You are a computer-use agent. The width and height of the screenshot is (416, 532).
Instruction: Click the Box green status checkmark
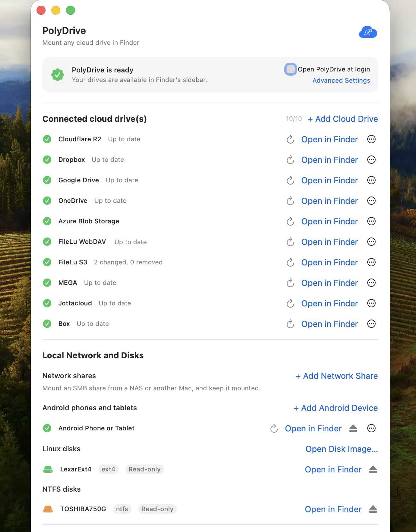[x=47, y=324]
